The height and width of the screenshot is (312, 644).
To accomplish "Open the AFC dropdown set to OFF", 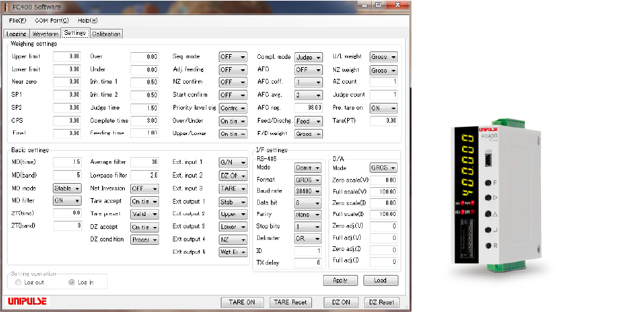I will (309, 70).
